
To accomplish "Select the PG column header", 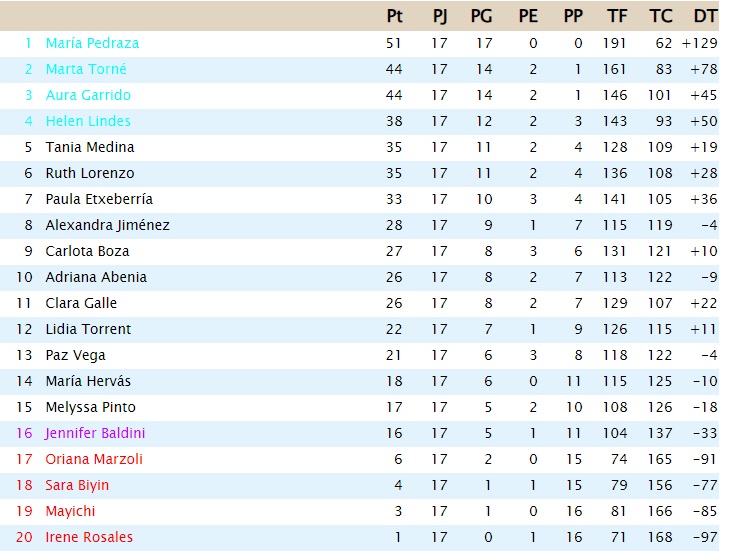I will (481, 16).
